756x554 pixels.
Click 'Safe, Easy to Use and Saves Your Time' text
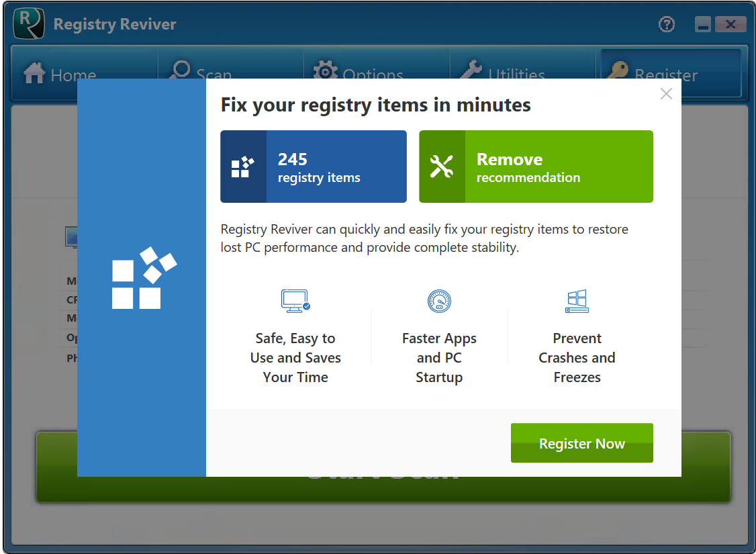click(295, 357)
